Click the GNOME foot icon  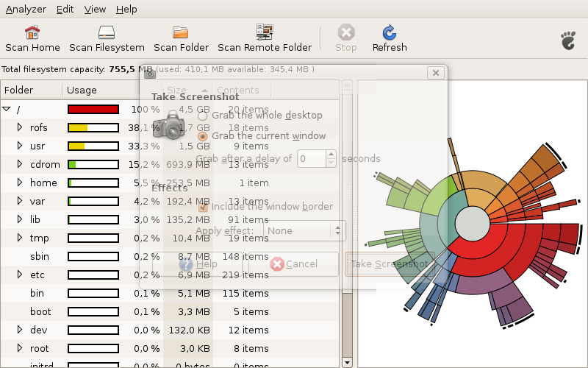point(569,40)
